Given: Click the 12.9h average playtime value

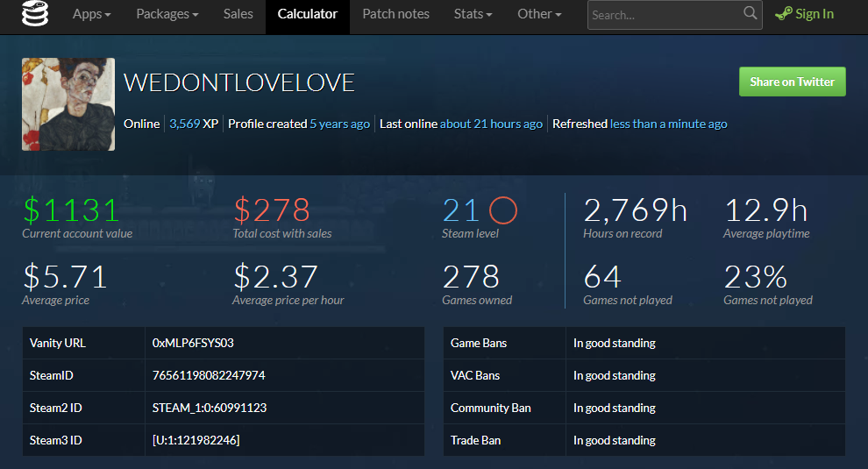Looking at the screenshot, I should pyautogui.click(x=765, y=210).
